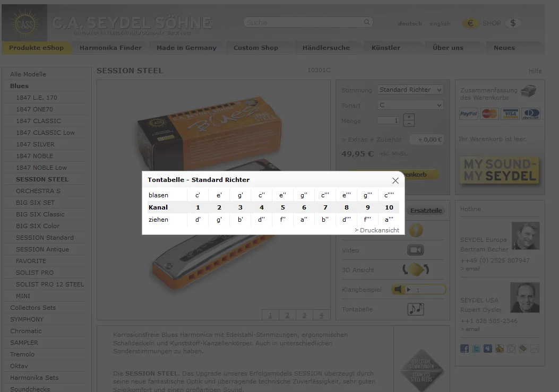The height and width of the screenshot is (392, 559).
Task: Show product image 2
Action: tap(287, 315)
